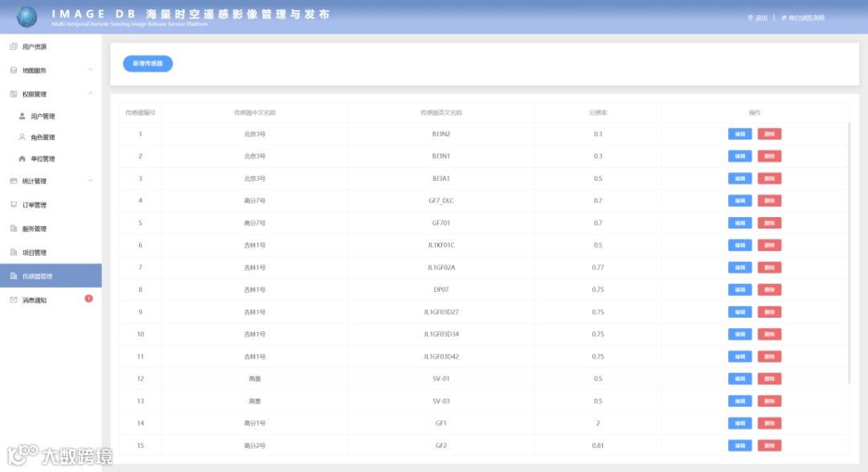The image size is (868, 472).
Task: Click the icon beside 退出 in header
Action: tap(750, 18)
